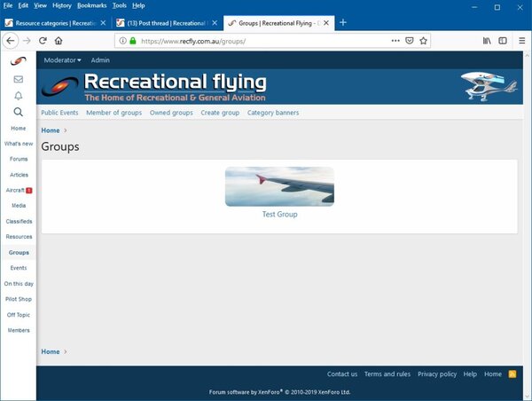532x401 pixels.
Task: Go to Pilot Shop in sidebar
Action: tap(18, 299)
